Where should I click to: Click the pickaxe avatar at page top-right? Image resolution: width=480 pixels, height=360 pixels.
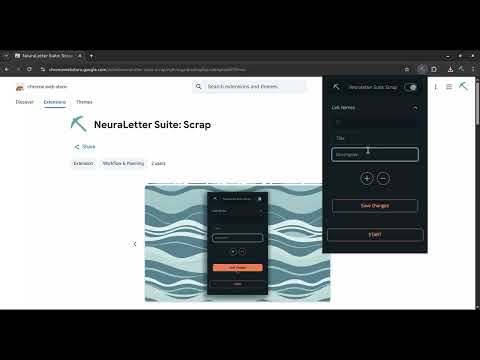[x=464, y=86]
